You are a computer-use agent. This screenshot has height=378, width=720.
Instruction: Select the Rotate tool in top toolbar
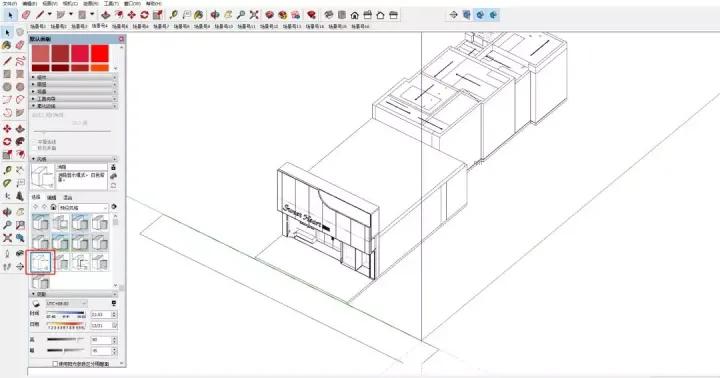click(144, 15)
